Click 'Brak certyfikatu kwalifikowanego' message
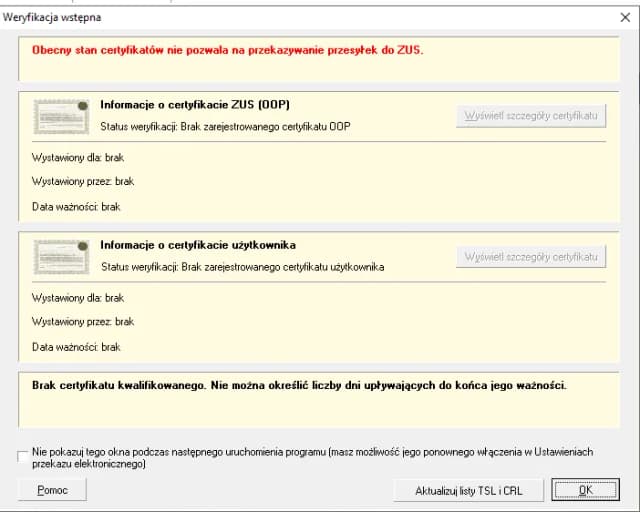This screenshot has width=640, height=512. [299, 385]
